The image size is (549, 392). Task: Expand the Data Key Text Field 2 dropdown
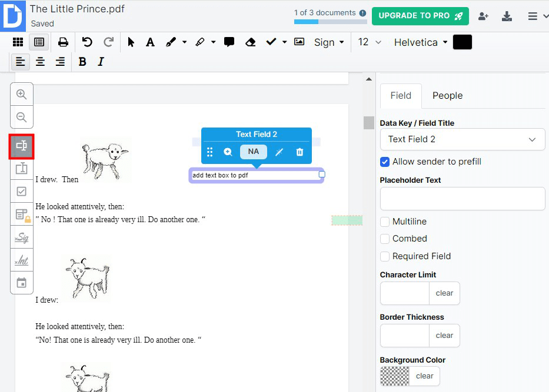coord(463,139)
